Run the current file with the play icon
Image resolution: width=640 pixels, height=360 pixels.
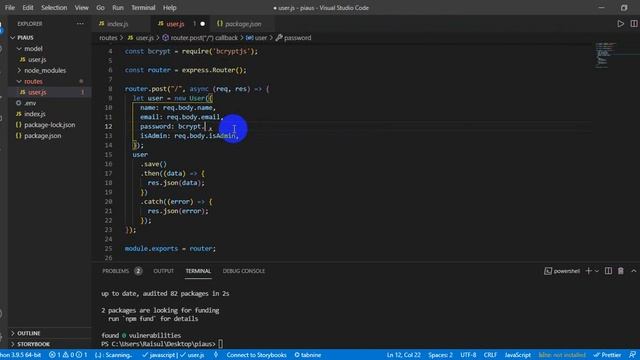[620, 24]
